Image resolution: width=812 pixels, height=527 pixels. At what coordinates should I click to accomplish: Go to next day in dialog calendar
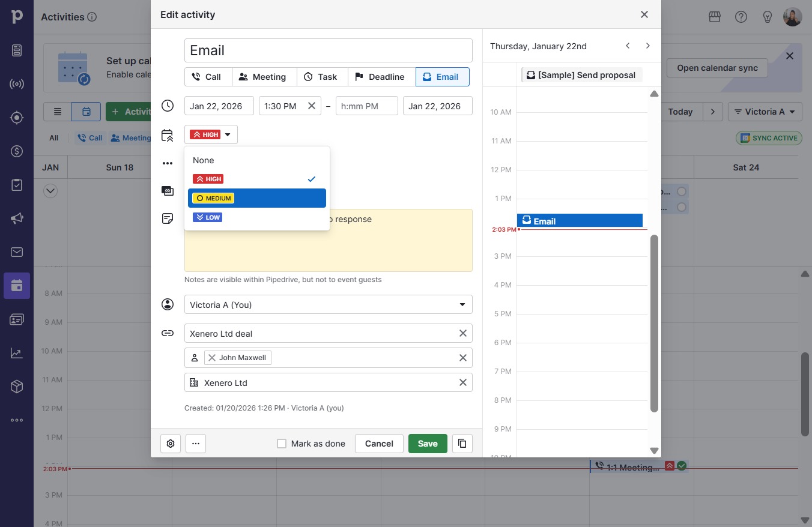click(x=647, y=46)
